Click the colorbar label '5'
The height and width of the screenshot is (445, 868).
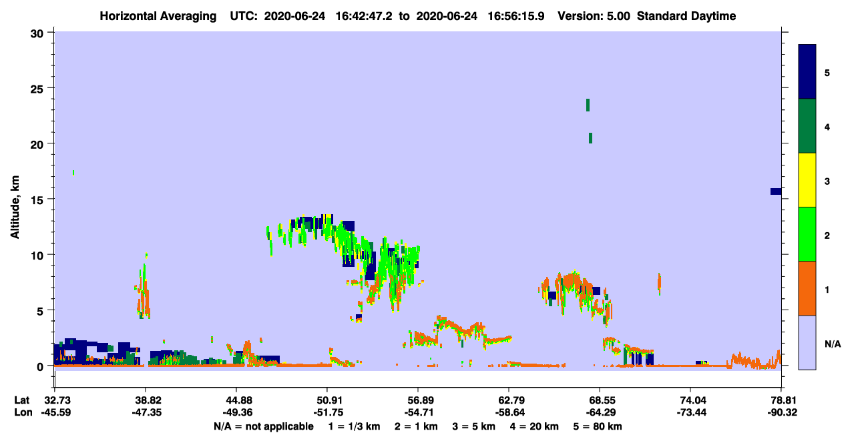click(x=827, y=73)
